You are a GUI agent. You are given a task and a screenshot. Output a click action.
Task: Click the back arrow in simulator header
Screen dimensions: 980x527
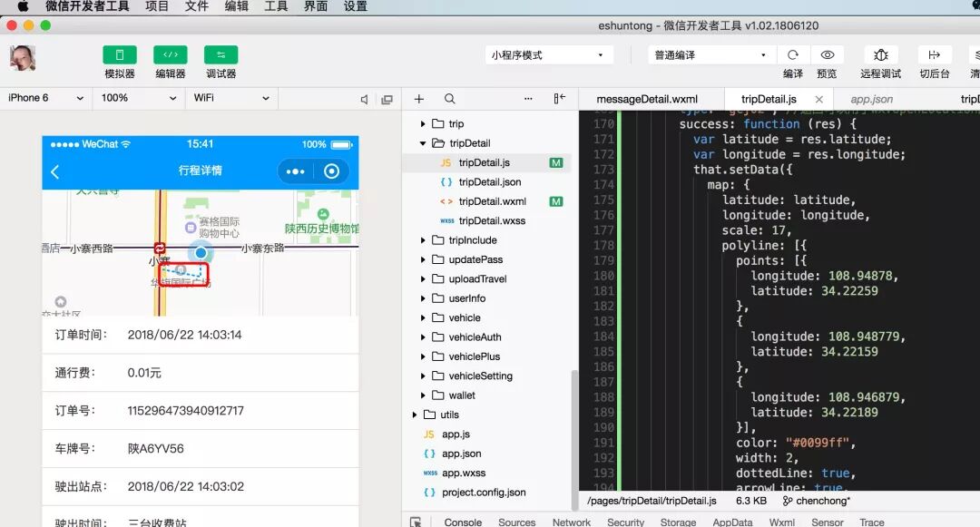point(55,171)
